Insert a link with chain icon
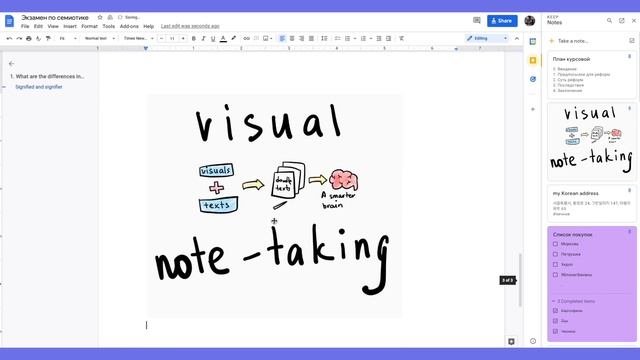 [x=247, y=38]
